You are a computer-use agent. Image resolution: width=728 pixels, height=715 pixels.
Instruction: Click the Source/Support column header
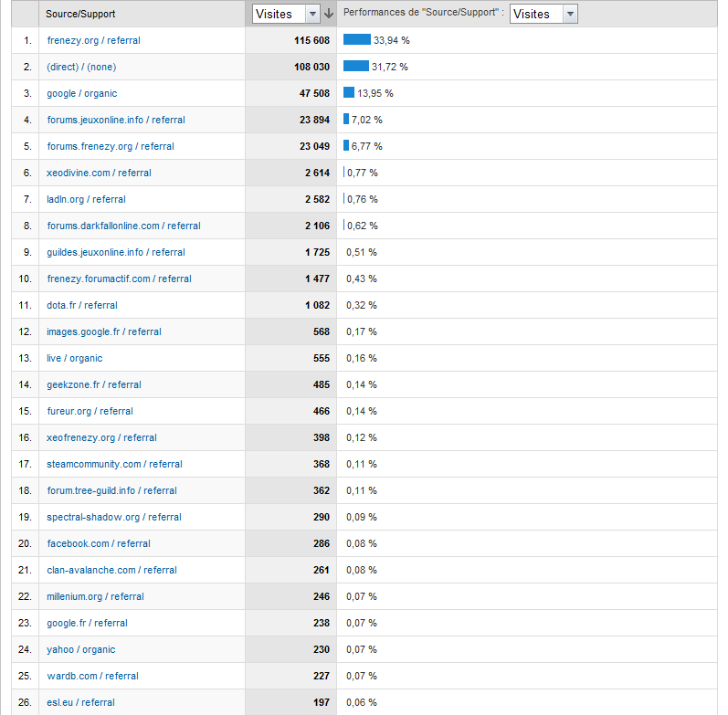click(x=80, y=15)
